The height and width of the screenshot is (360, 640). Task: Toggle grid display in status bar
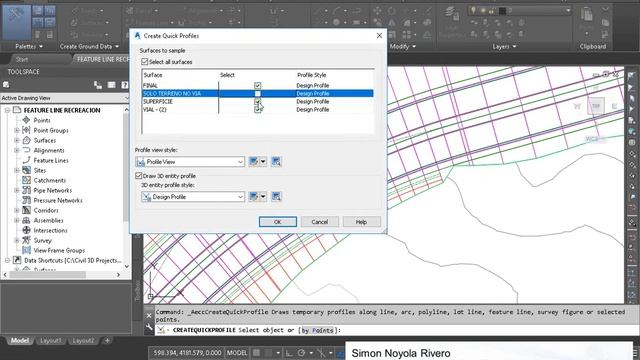(x=256, y=353)
